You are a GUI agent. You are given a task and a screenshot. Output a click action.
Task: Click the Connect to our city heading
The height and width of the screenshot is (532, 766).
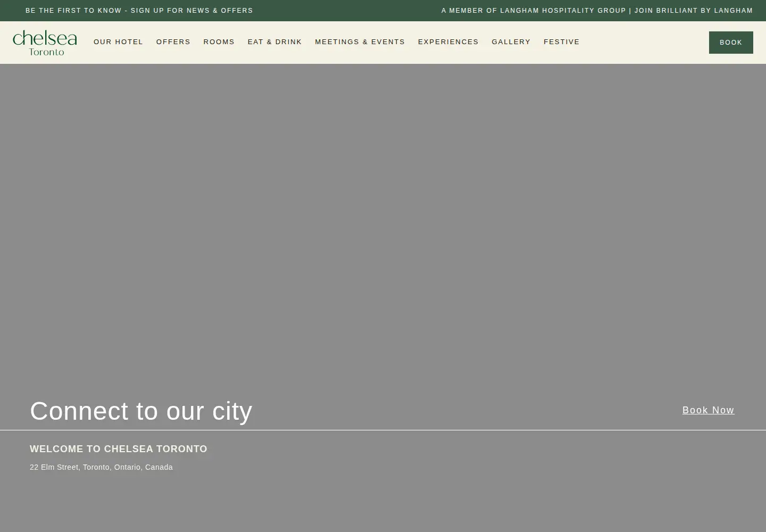point(141,411)
